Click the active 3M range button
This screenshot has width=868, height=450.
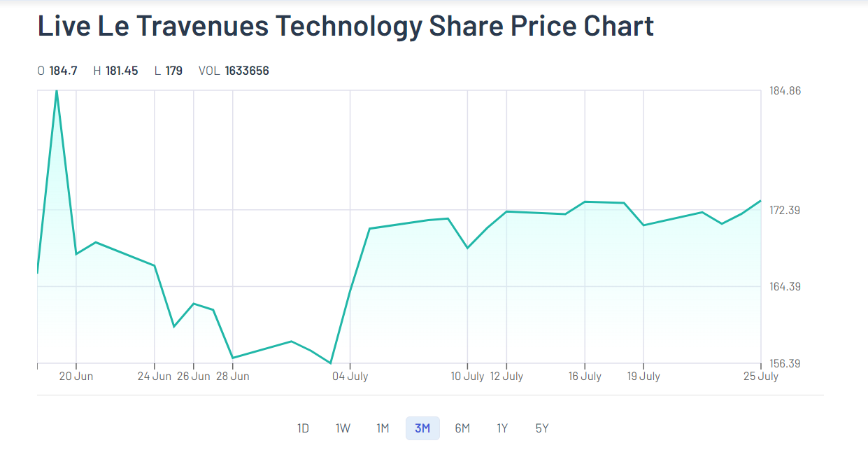pyautogui.click(x=422, y=428)
